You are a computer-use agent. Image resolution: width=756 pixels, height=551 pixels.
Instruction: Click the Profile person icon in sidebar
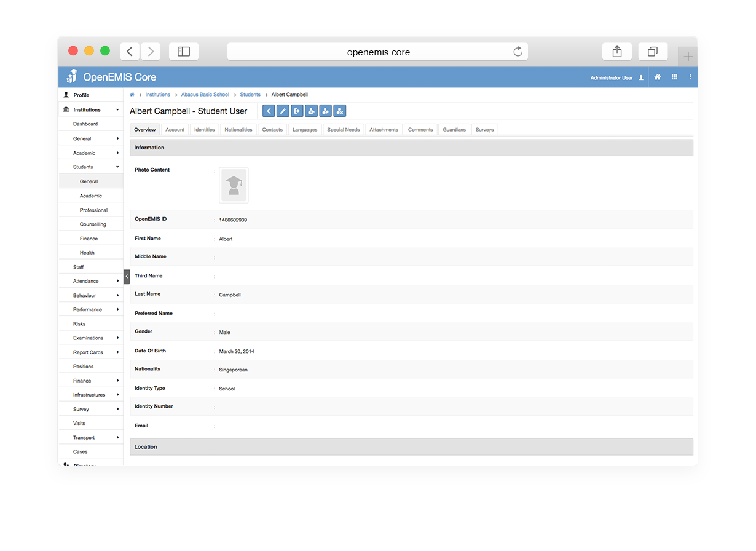(x=66, y=95)
